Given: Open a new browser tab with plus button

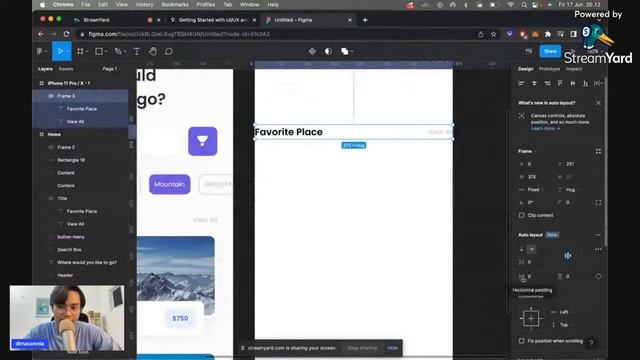Looking at the screenshot, I should click(365, 20).
